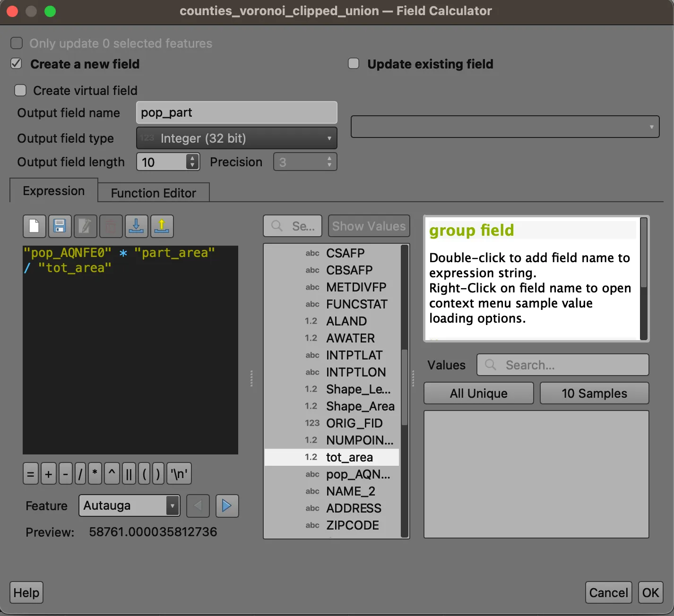Image resolution: width=674 pixels, height=616 pixels.
Task: Go to next feature with blue arrow
Action: click(x=227, y=506)
